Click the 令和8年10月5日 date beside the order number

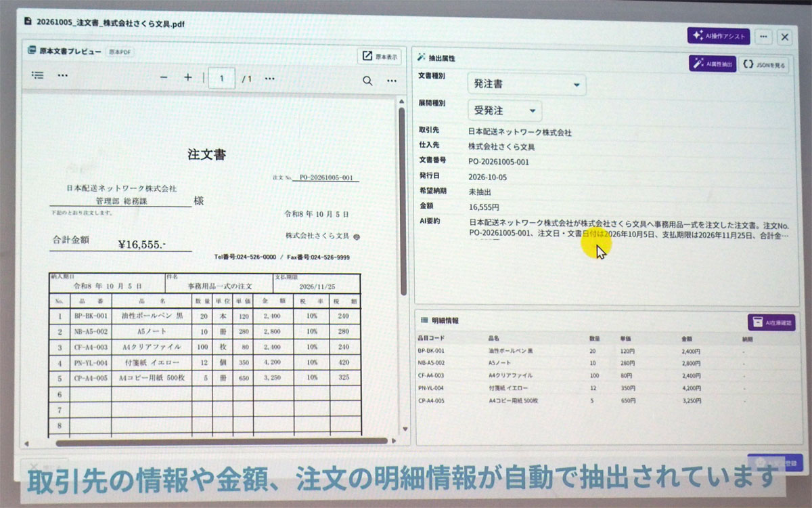(x=317, y=214)
